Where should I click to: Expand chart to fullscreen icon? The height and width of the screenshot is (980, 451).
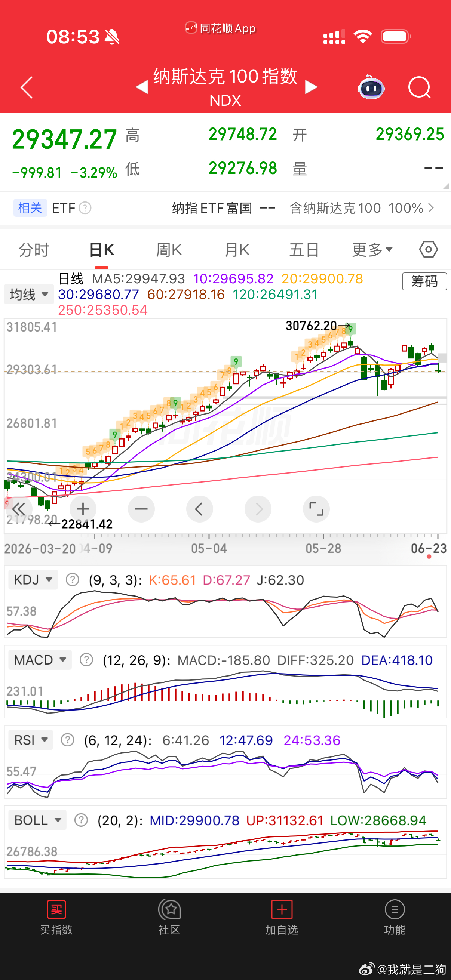pos(316,509)
